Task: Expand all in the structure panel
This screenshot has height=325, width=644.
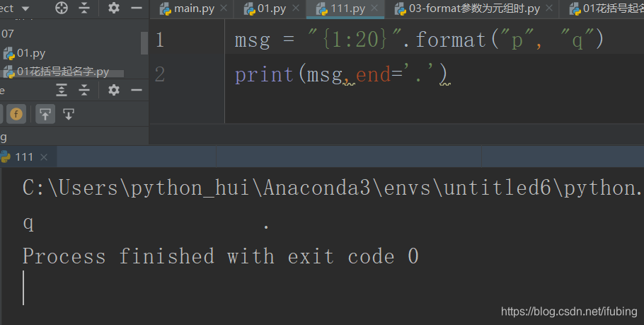Action: pyautogui.click(x=61, y=90)
